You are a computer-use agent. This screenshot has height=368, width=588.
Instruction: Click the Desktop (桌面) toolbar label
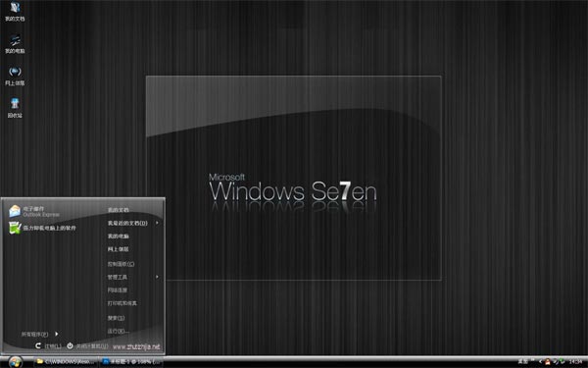click(x=523, y=361)
